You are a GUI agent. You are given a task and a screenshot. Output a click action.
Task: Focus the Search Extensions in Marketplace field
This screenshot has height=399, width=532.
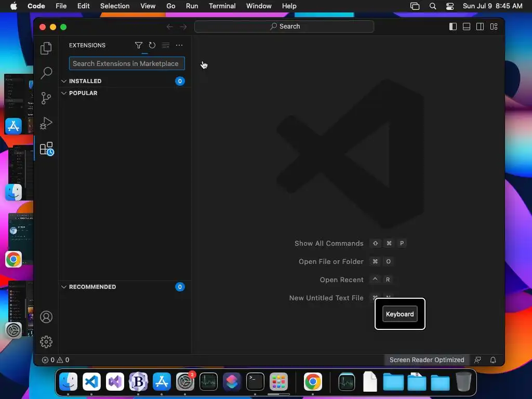click(127, 63)
